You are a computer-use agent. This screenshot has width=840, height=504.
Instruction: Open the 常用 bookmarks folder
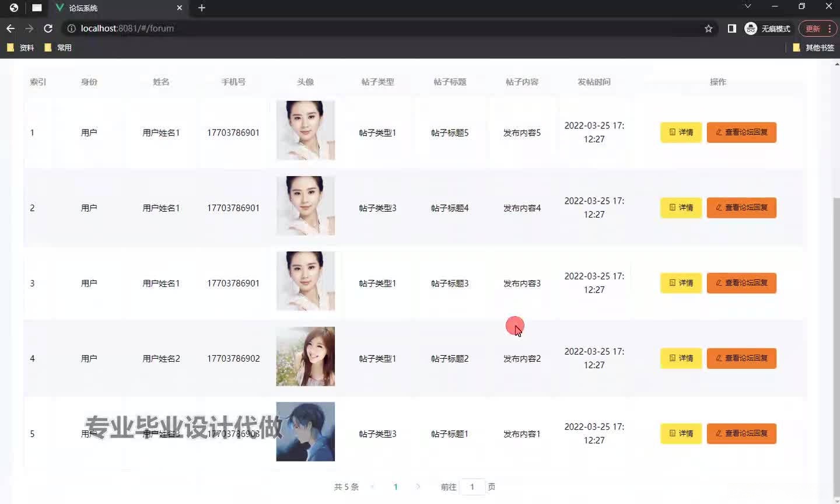[x=58, y=47]
